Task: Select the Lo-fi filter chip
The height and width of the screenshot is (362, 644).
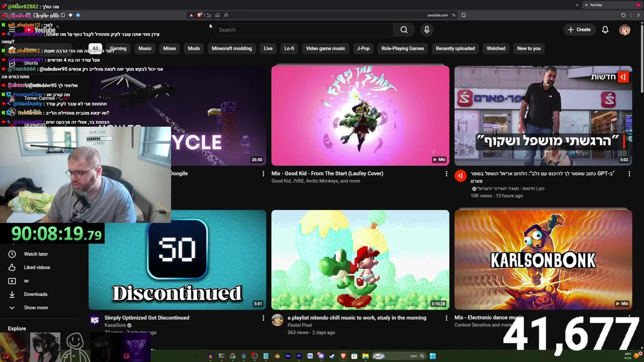Action: [289, 48]
